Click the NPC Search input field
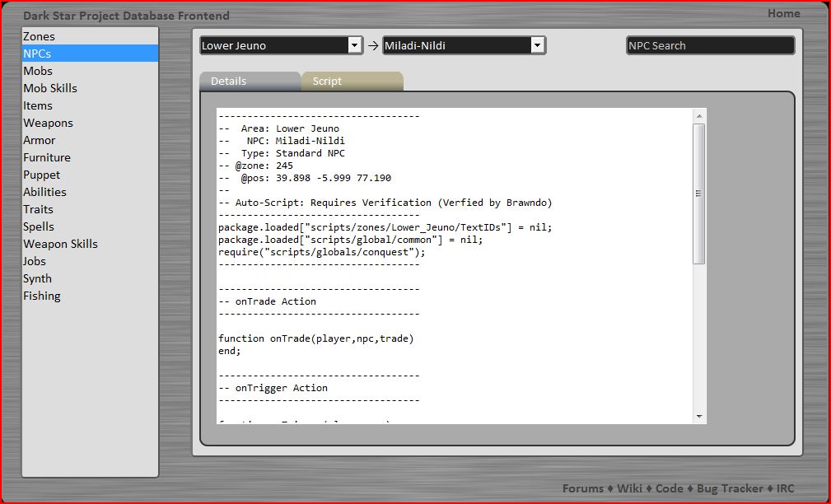The width and height of the screenshot is (831, 504). tap(710, 46)
